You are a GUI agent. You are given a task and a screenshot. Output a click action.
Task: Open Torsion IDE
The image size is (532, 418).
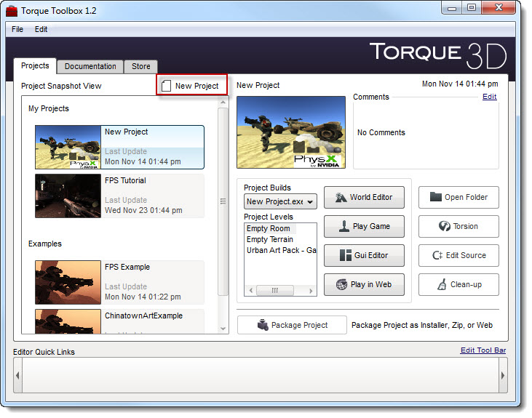(458, 227)
